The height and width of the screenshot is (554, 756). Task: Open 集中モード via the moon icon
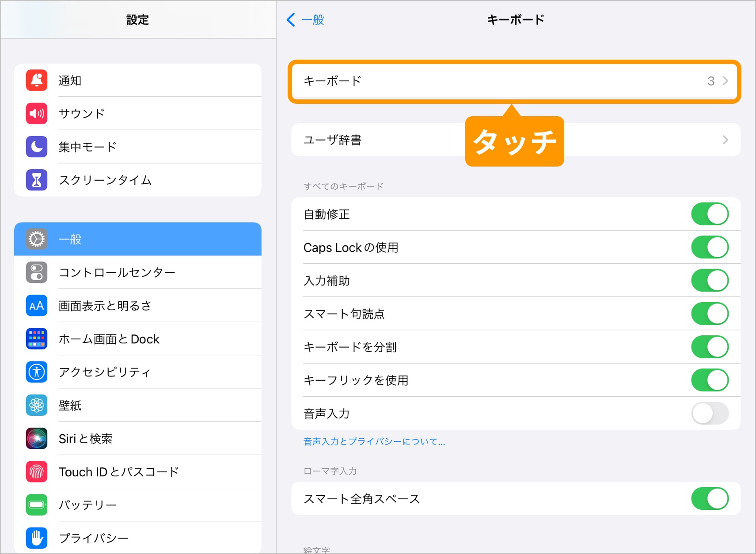(36, 146)
